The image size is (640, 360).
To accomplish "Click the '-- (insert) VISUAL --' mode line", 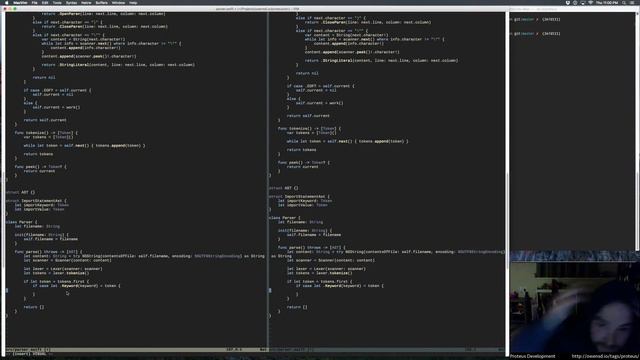I will coord(28,354).
